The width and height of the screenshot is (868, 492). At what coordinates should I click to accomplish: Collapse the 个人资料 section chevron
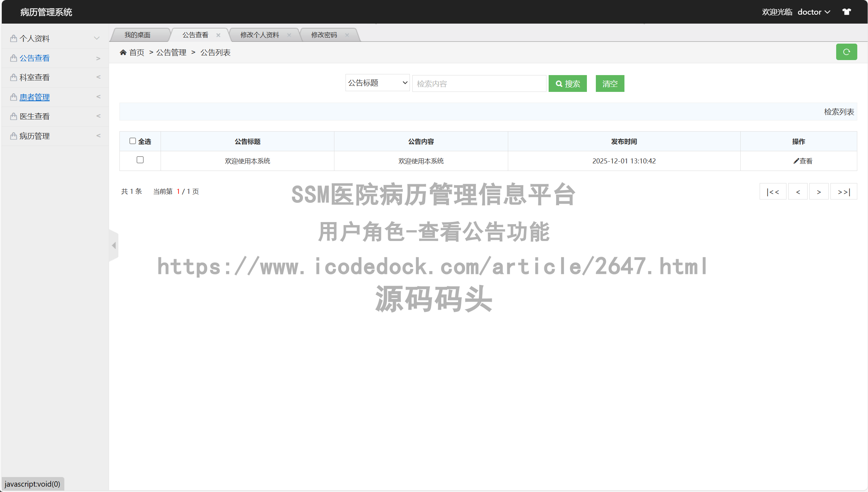tap(96, 38)
